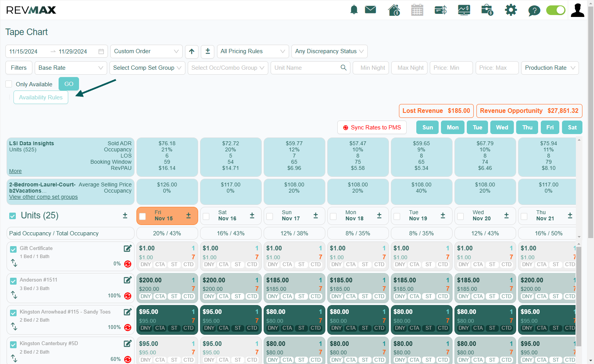Open the notifications bell icon

(354, 10)
